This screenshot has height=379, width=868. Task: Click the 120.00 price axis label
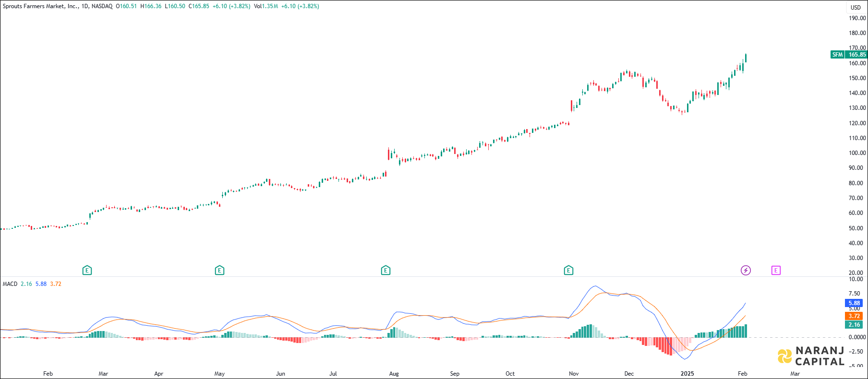[x=857, y=123]
